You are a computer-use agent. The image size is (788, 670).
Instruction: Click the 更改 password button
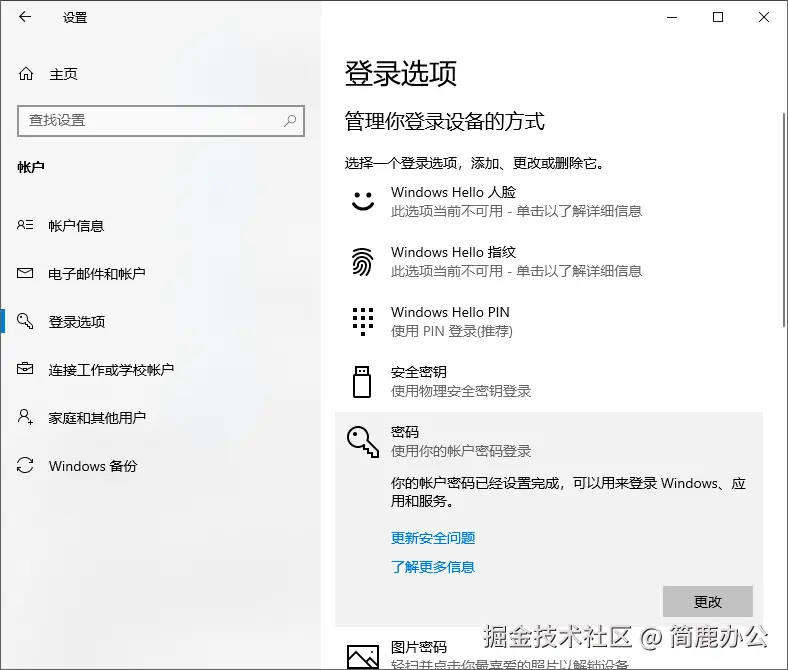[x=708, y=601]
